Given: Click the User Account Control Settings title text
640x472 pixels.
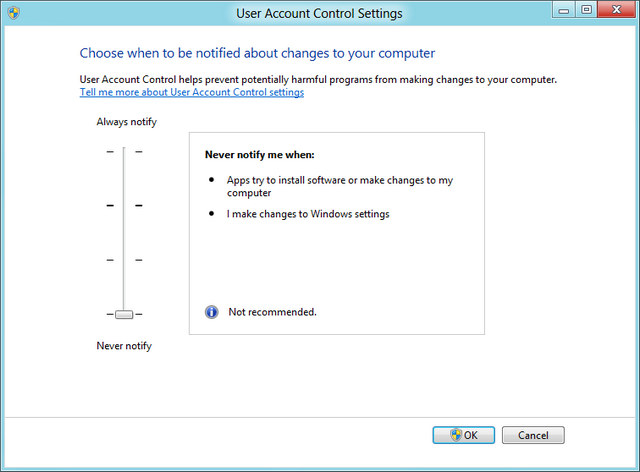Looking at the screenshot, I should (x=319, y=13).
